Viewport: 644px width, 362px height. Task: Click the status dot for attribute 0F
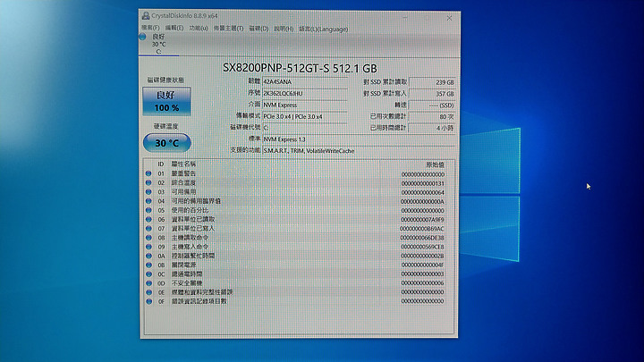pyautogui.click(x=148, y=301)
